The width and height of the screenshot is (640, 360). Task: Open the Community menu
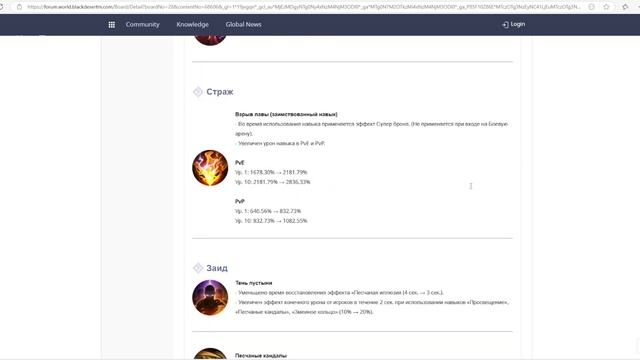click(142, 24)
